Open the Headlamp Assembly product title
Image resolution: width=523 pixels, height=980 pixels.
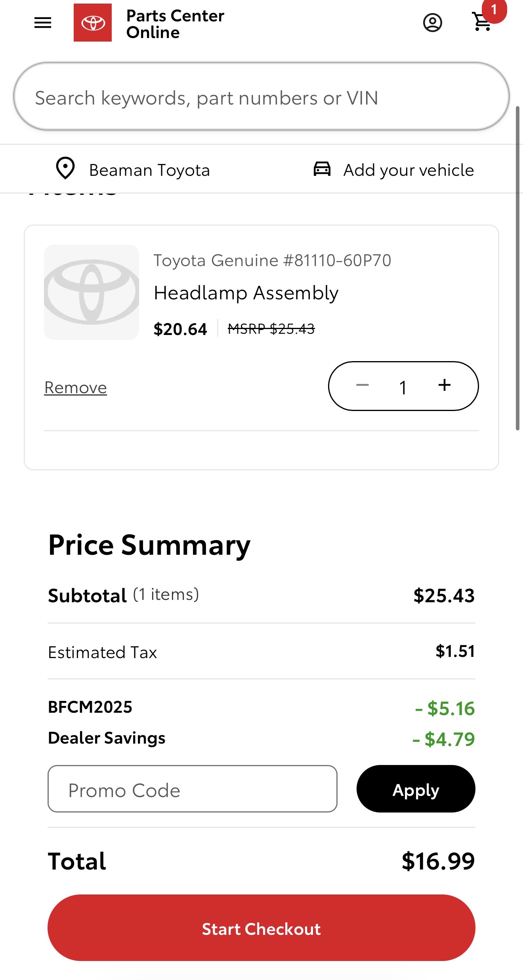[x=246, y=293]
